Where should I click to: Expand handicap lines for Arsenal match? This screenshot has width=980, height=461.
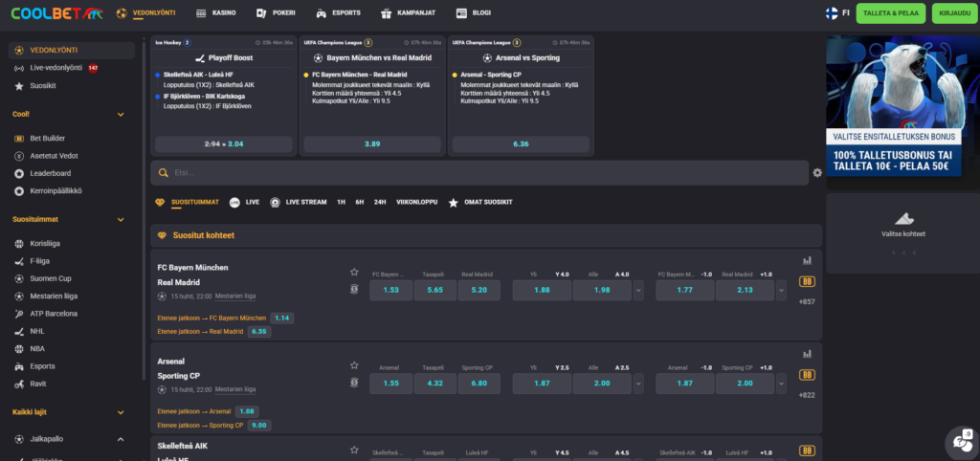tap(781, 383)
